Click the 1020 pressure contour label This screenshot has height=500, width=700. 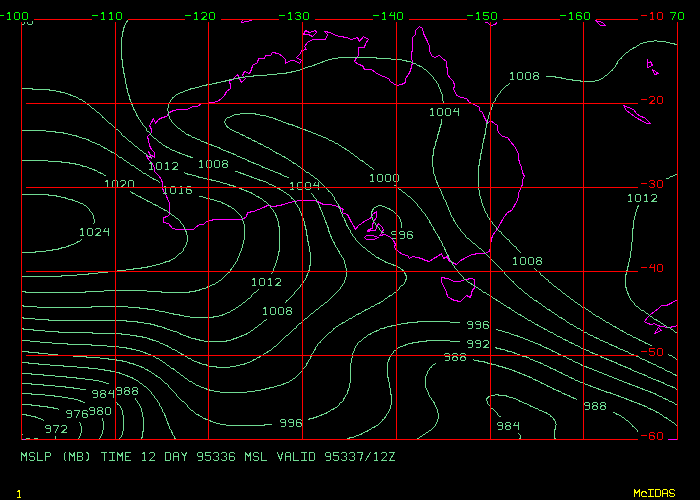click(119, 184)
